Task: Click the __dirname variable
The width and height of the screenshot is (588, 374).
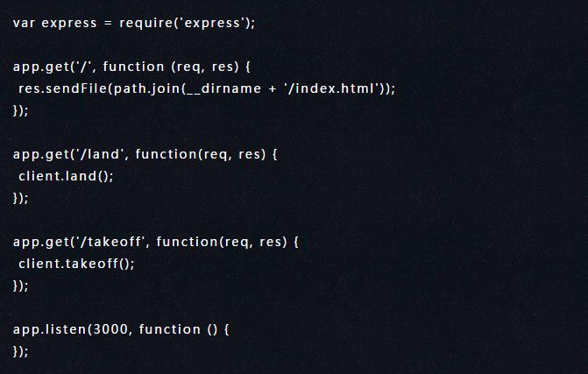Action: point(223,89)
